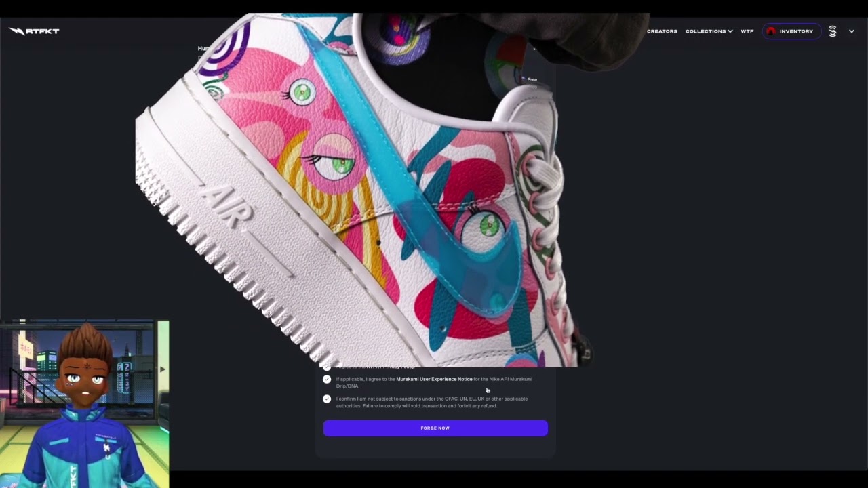The width and height of the screenshot is (868, 488).
Task: Toggle the sanctions confirmation checkbox
Action: coord(327,399)
